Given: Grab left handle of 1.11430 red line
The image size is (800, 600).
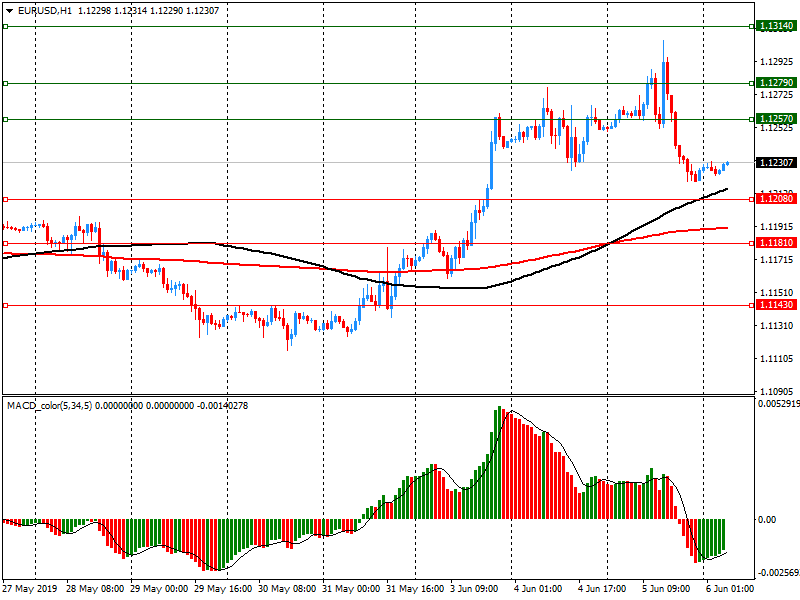Looking at the screenshot, I should 6,306.
